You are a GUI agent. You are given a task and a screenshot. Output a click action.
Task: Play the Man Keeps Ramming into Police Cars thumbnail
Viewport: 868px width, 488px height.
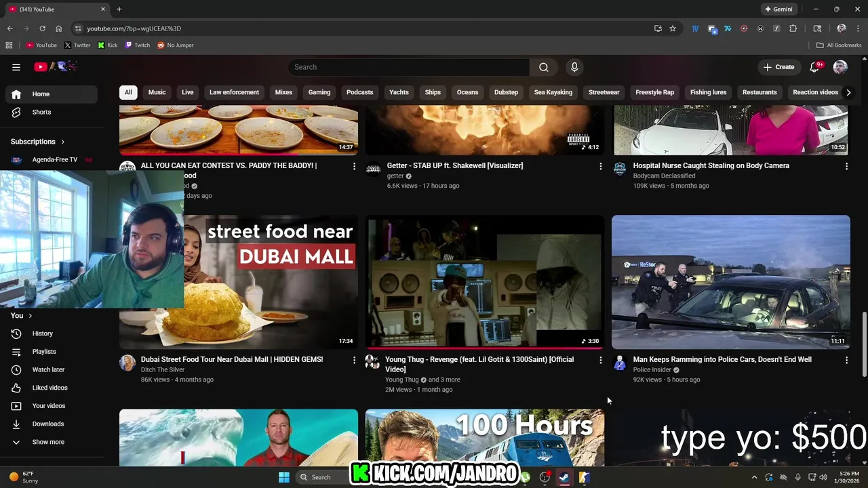(730, 282)
